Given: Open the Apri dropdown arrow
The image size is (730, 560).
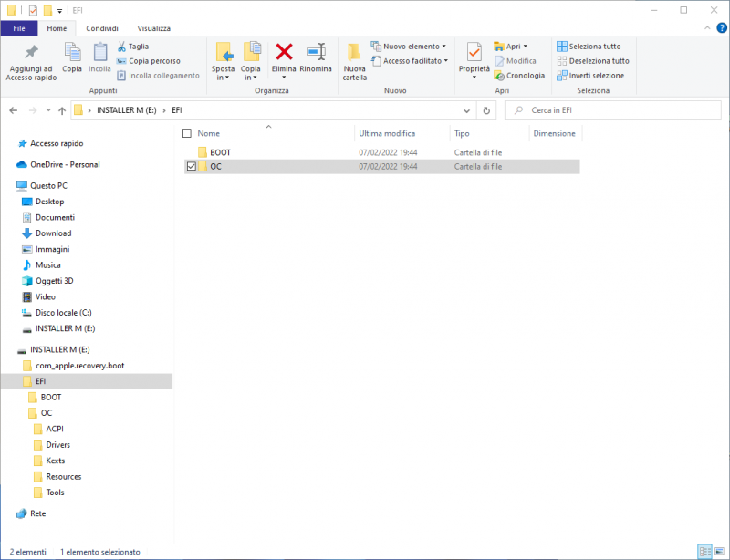Looking at the screenshot, I should (x=525, y=45).
